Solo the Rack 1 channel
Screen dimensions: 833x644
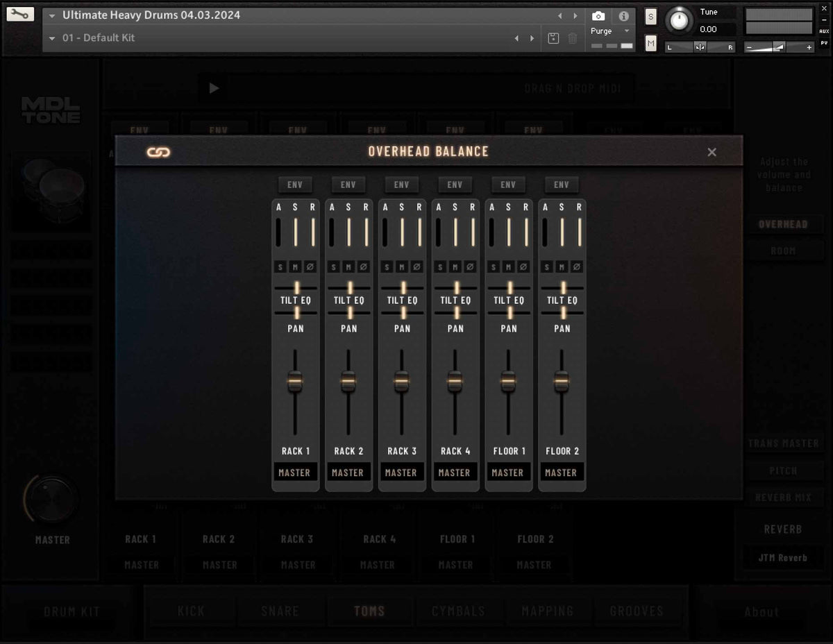coord(280,266)
